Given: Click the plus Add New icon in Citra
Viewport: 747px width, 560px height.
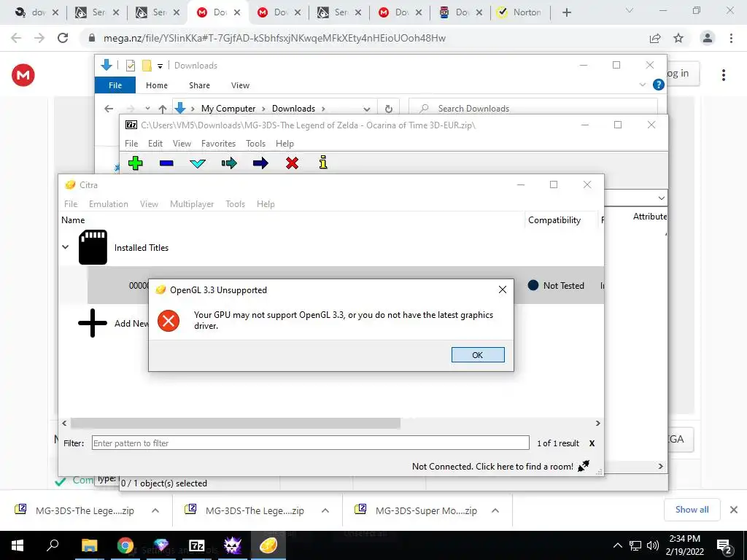Looking at the screenshot, I should (93, 323).
